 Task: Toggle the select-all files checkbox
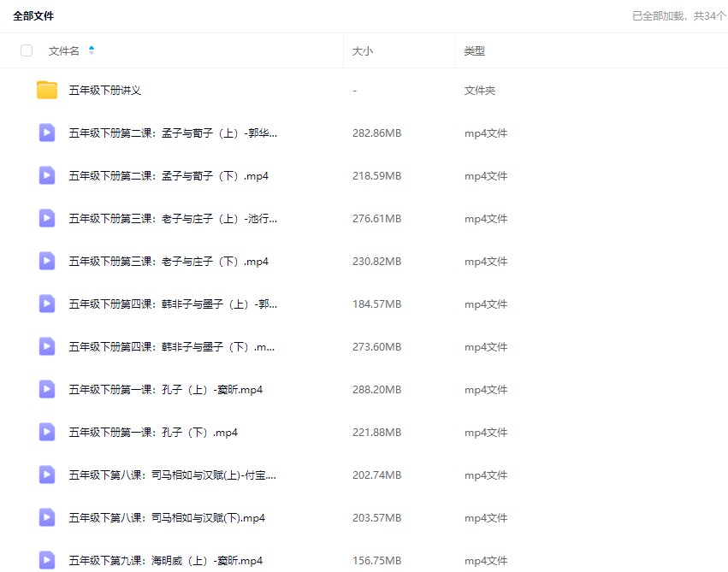[x=27, y=50]
